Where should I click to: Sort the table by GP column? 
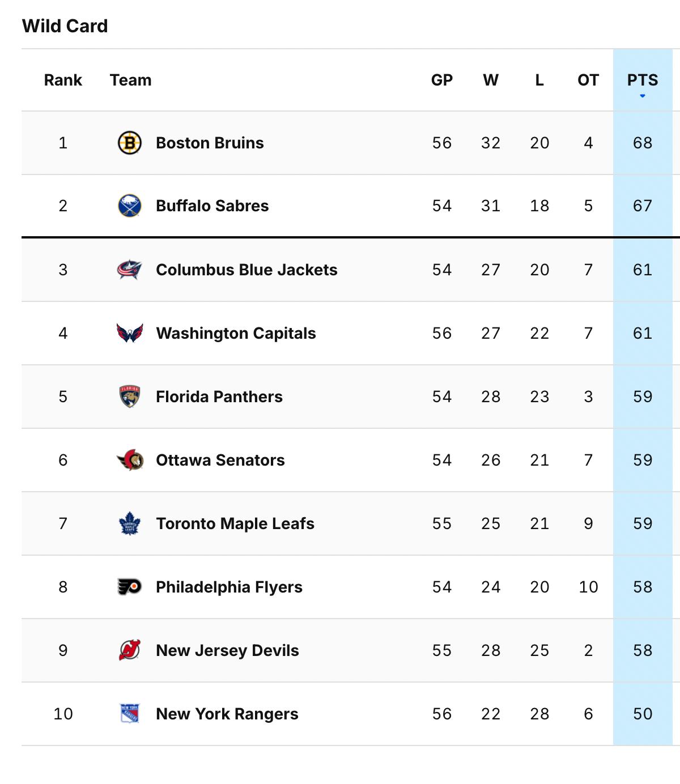click(x=440, y=80)
